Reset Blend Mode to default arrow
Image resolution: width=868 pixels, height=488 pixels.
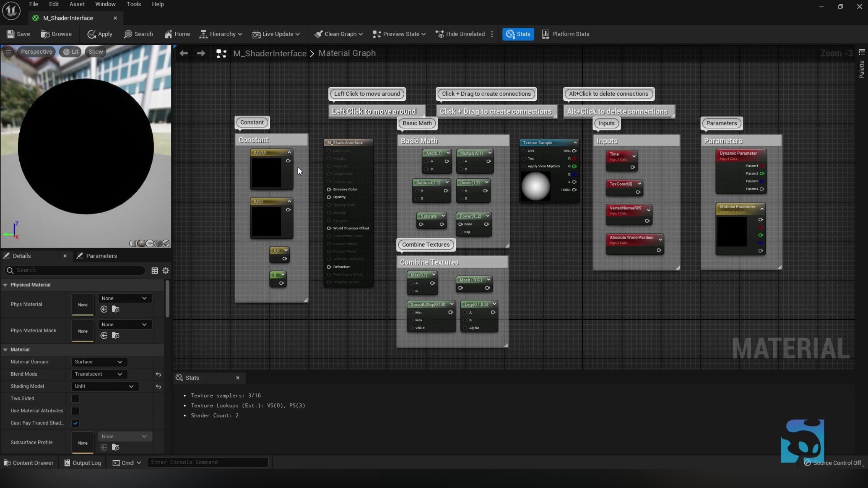pos(158,374)
